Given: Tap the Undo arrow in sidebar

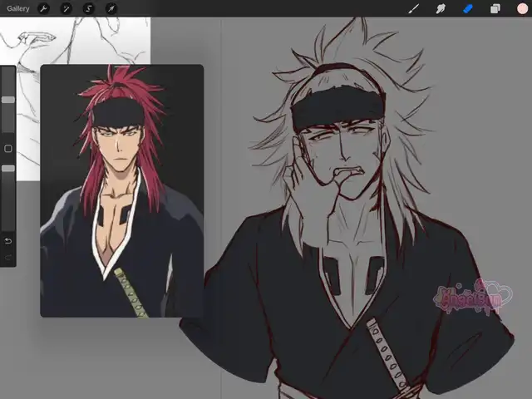Looking at the screenshot, I should point(7,241).
